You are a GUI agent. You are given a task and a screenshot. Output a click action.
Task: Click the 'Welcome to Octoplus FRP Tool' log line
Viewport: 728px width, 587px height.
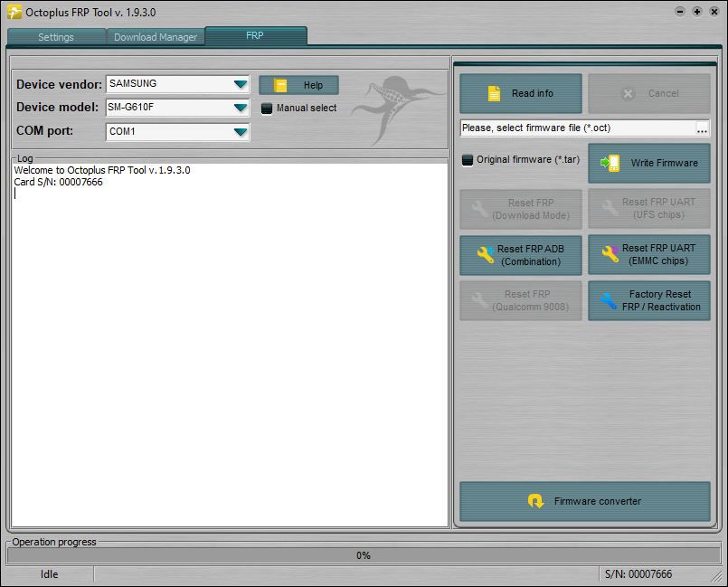102,170
